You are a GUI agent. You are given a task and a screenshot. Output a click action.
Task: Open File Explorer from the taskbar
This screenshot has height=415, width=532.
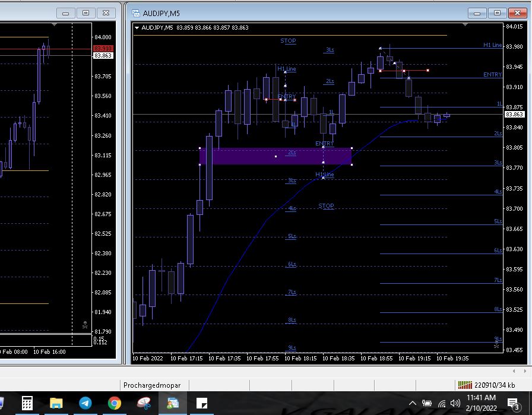[56, 403]
